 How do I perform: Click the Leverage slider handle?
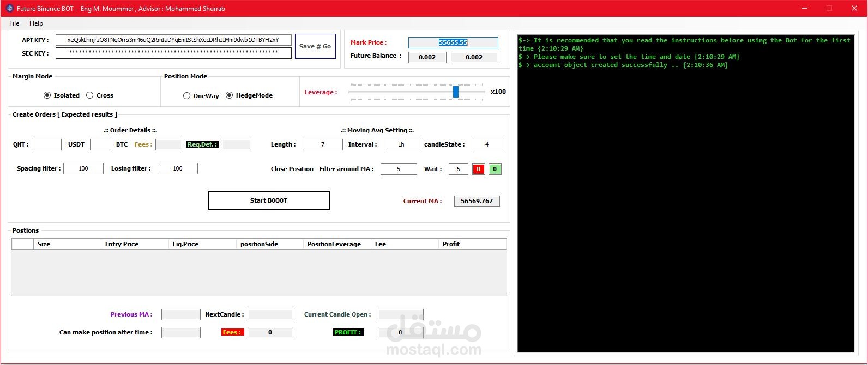(456, 92)
